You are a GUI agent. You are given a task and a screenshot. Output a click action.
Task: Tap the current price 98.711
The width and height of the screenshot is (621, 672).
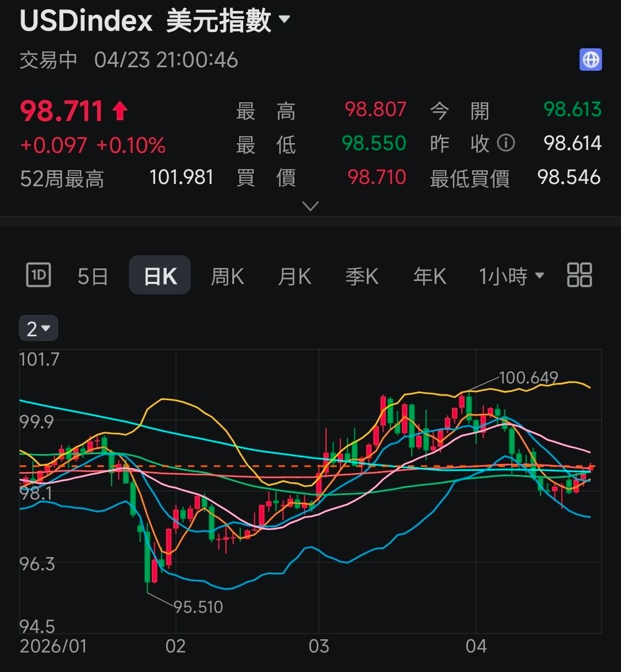click(62, 111)
